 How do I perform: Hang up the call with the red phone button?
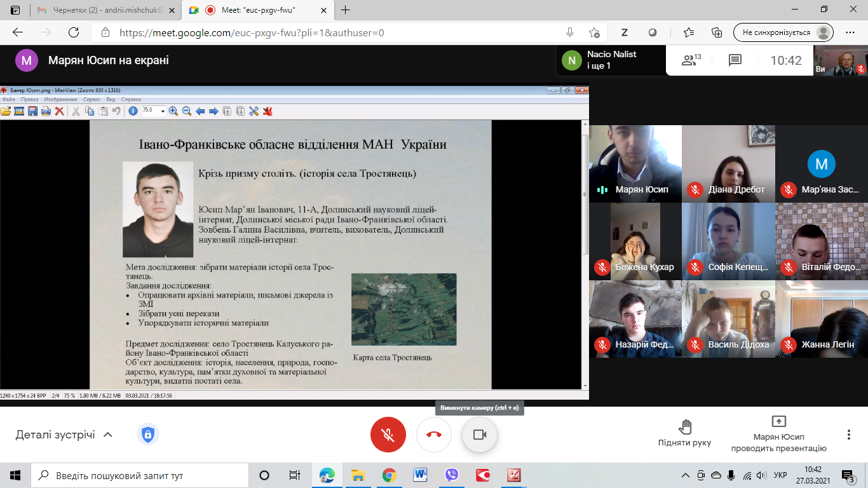pos(434,435)
